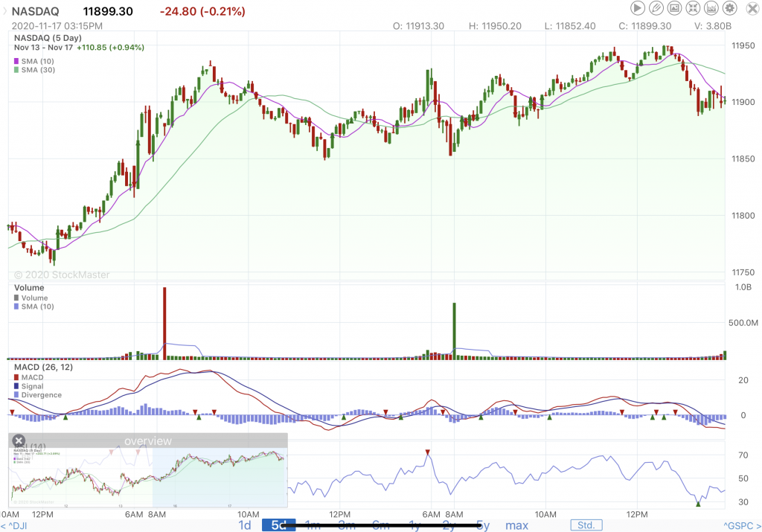Open the chart indicators icon
This screenshot has width=762, height=532.
coord(712,8)
